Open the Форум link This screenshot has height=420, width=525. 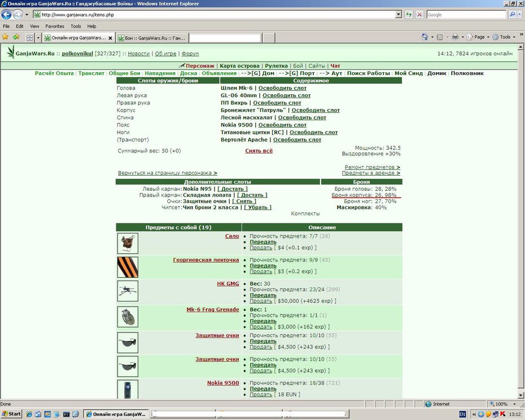(190, 54)
